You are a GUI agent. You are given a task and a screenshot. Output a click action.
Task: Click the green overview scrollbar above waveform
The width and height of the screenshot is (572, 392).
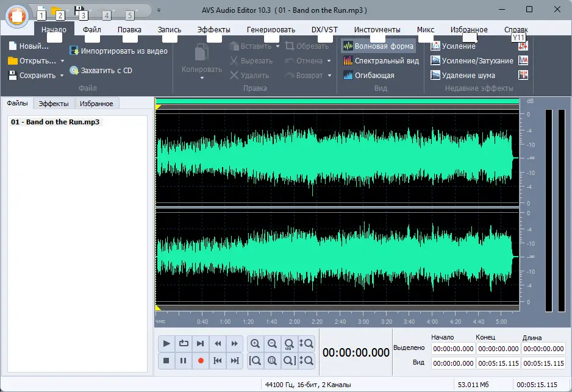(x=337, y=101)
